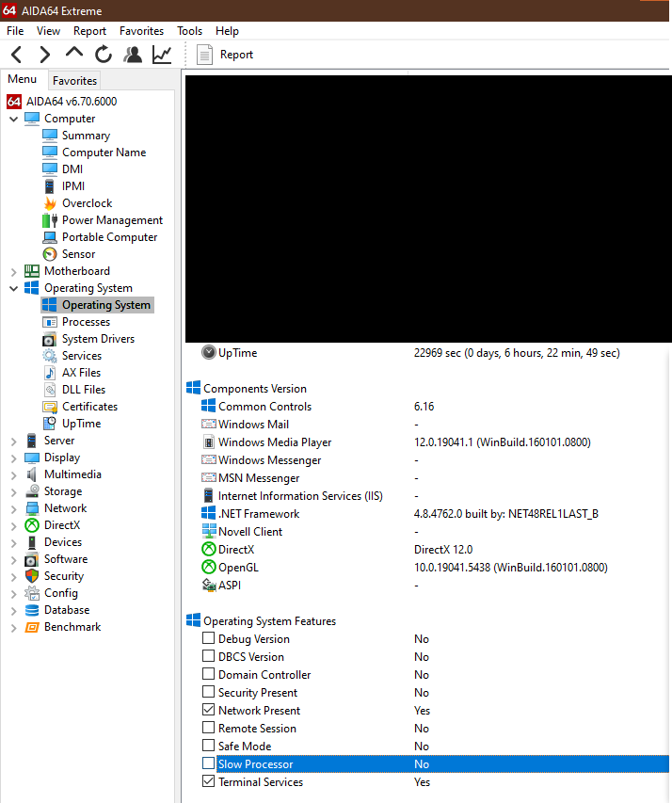
Task: Select the Certificates icon
Action: click(50, 407)
